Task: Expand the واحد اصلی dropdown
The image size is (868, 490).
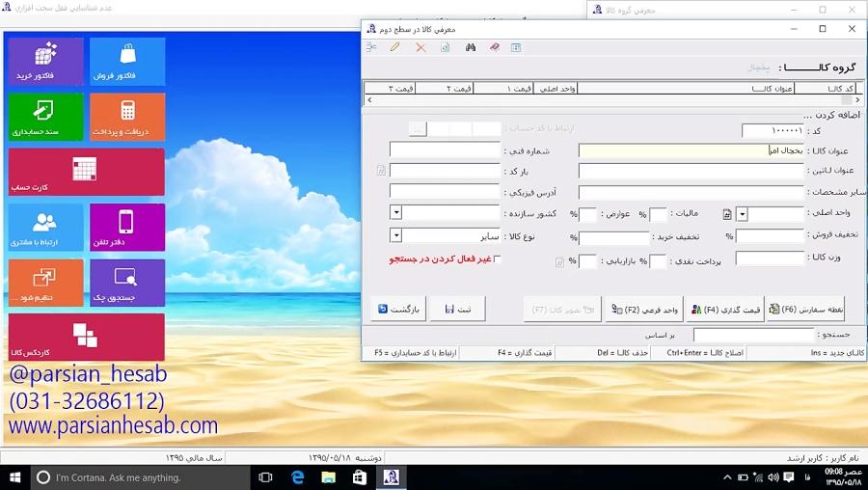Action: pyautogui.click(x=742, y=214)
